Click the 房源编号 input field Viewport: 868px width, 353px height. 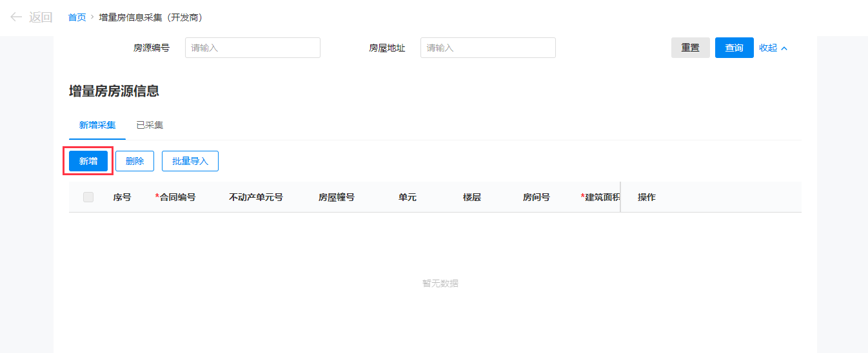click(252, 48)
